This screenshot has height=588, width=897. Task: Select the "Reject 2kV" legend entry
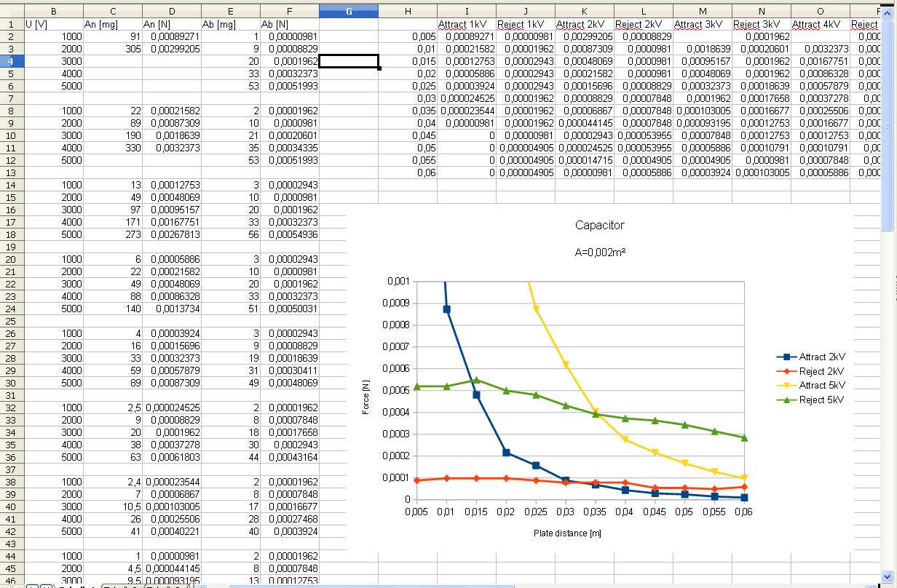(x=821, y=371)
